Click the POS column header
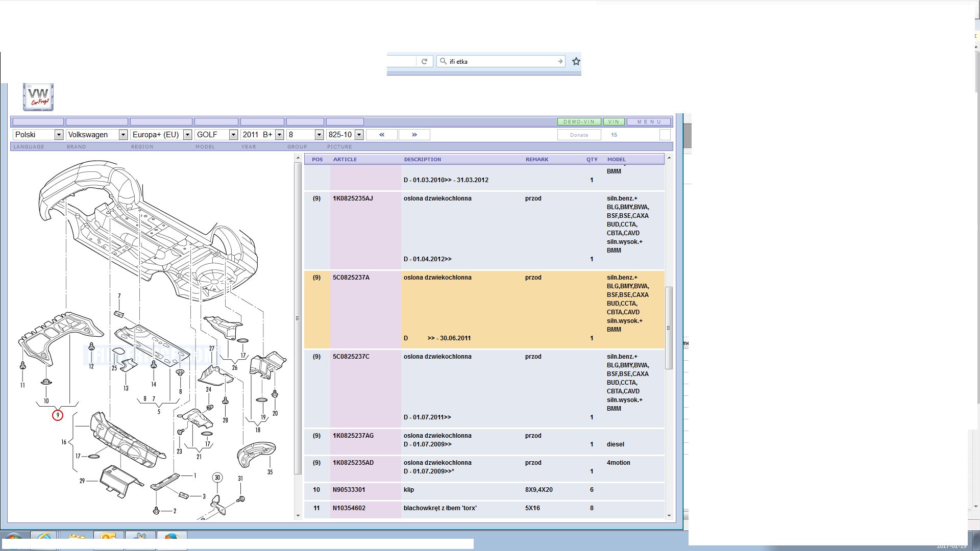This screenshot has width=980, height=551. click(317, 160)
